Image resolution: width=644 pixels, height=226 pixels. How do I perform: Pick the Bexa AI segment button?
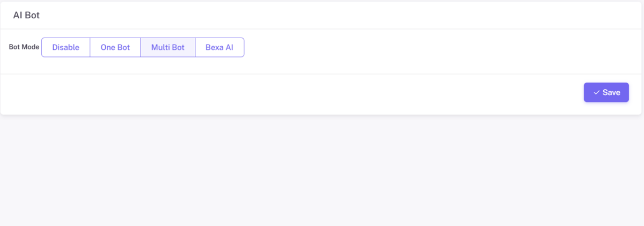[x=219, y=47]
